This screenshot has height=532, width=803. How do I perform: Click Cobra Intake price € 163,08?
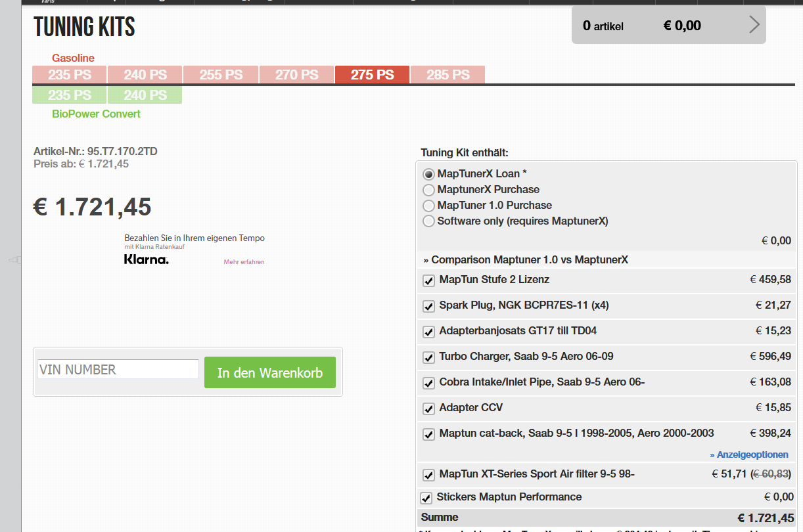tap(770, 382)
